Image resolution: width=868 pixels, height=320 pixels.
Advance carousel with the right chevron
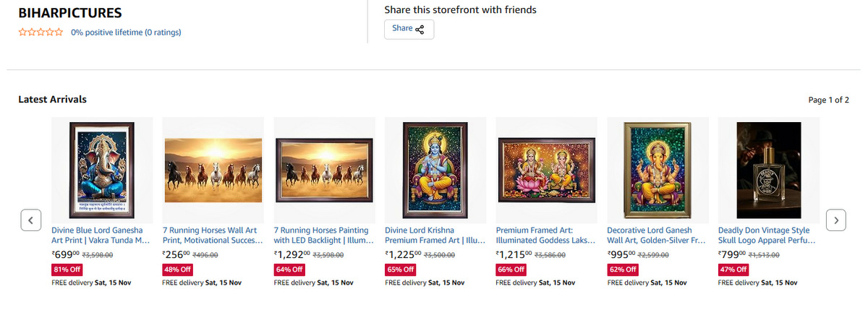(x=836, y=220)
